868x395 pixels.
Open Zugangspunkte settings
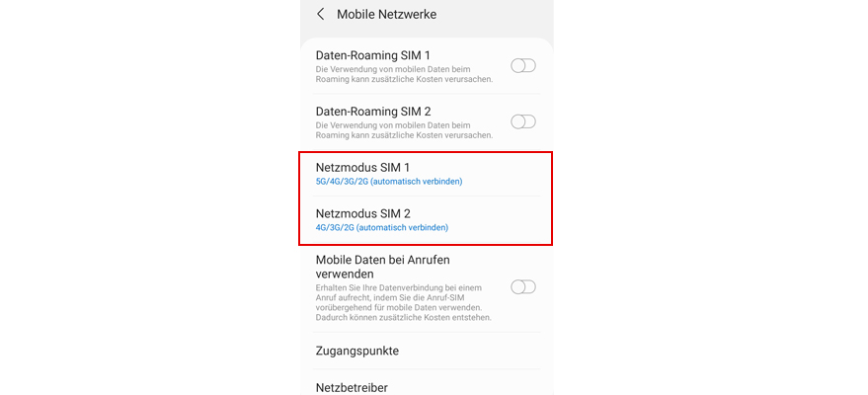427,351
